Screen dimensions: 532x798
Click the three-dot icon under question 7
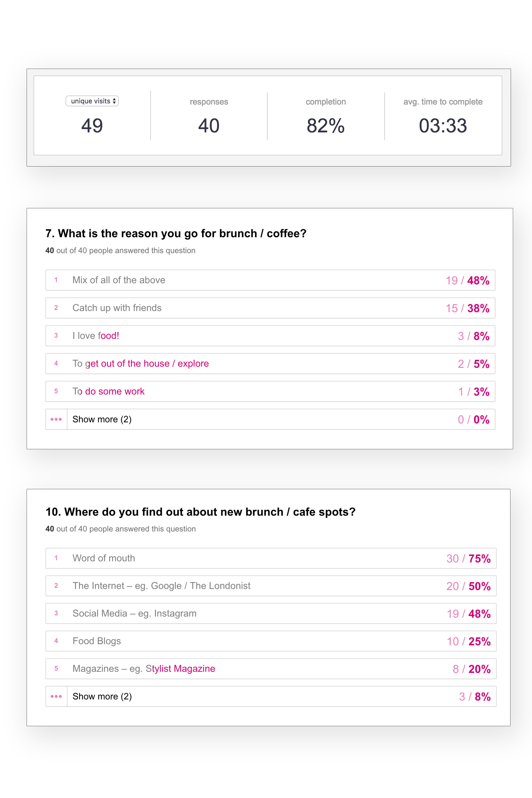tap(56, 419)
